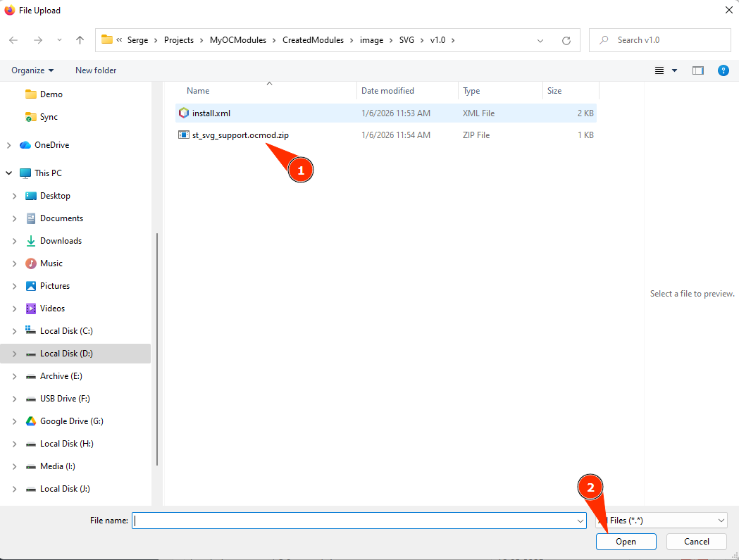Viewport: 739px width, 560px height.
Task: Open Local Disk (J:) in sidebar
Action: pyautogui.click(x=65, y=489)
